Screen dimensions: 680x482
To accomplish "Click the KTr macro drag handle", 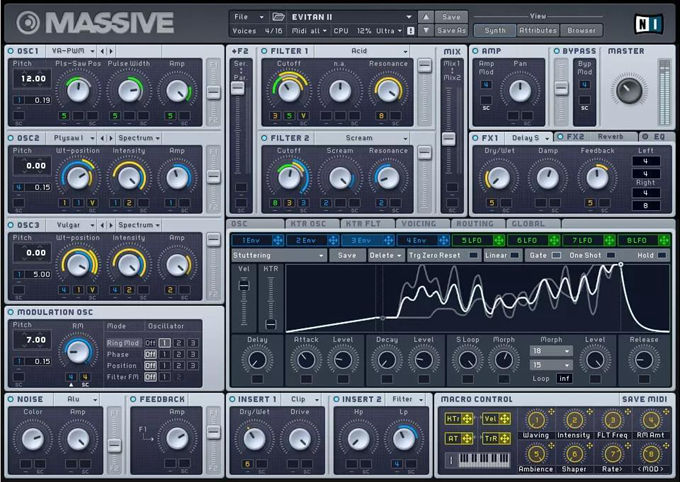I will pos(467,419).
